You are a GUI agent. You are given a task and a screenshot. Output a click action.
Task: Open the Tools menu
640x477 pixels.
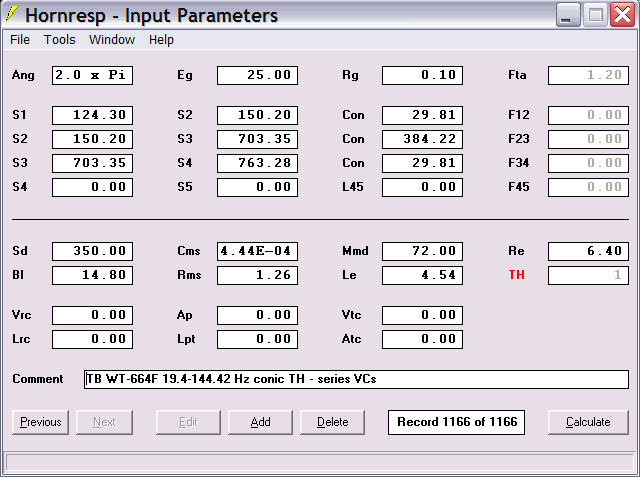pyautogui.click(x=60, y=40)
